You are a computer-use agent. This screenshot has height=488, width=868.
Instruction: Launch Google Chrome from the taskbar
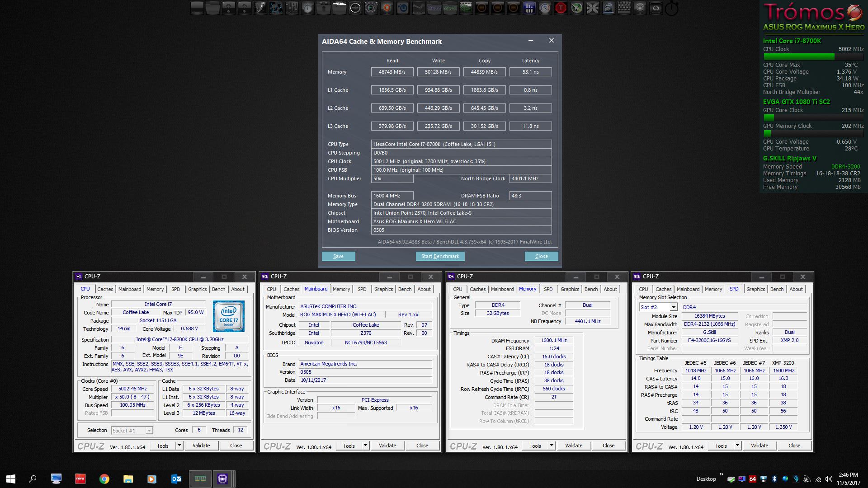click(x=104, y=479)
